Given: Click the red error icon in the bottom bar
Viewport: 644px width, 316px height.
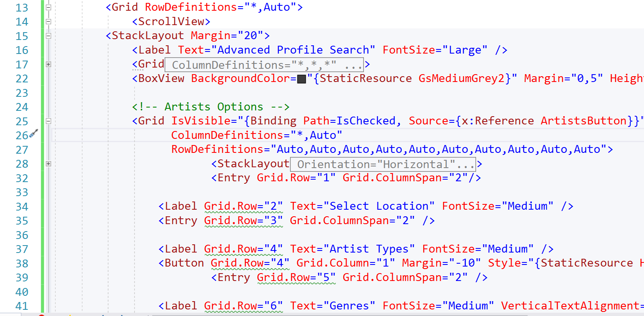Looking at the screenshot, I should (x=41, y=315).
